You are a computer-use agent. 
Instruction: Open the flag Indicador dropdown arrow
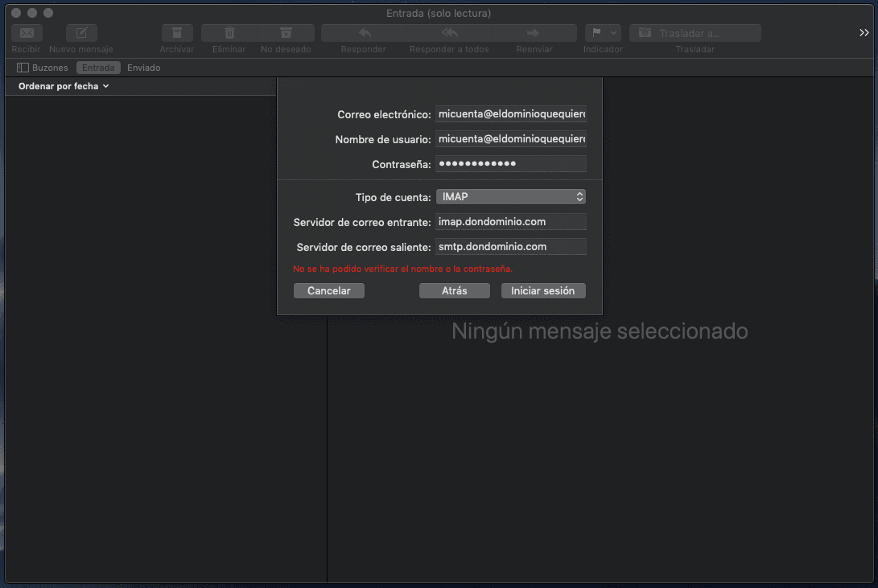[614, 33]
